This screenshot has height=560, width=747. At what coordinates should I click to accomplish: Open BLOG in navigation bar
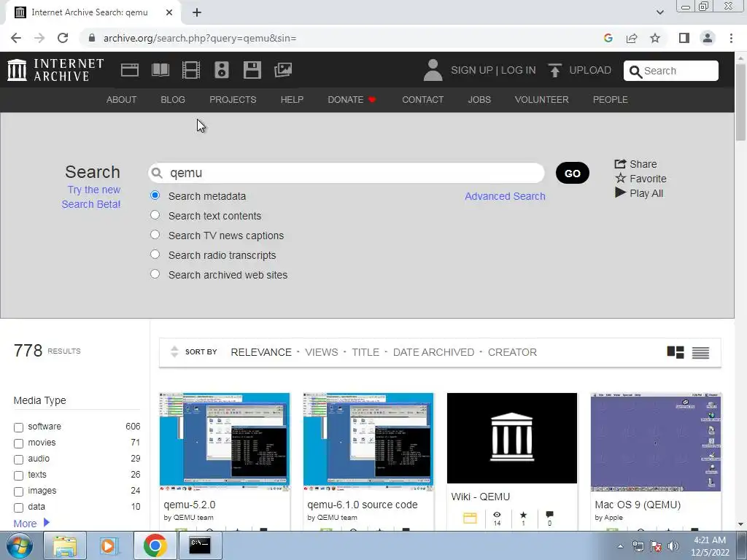coord(173,99)
